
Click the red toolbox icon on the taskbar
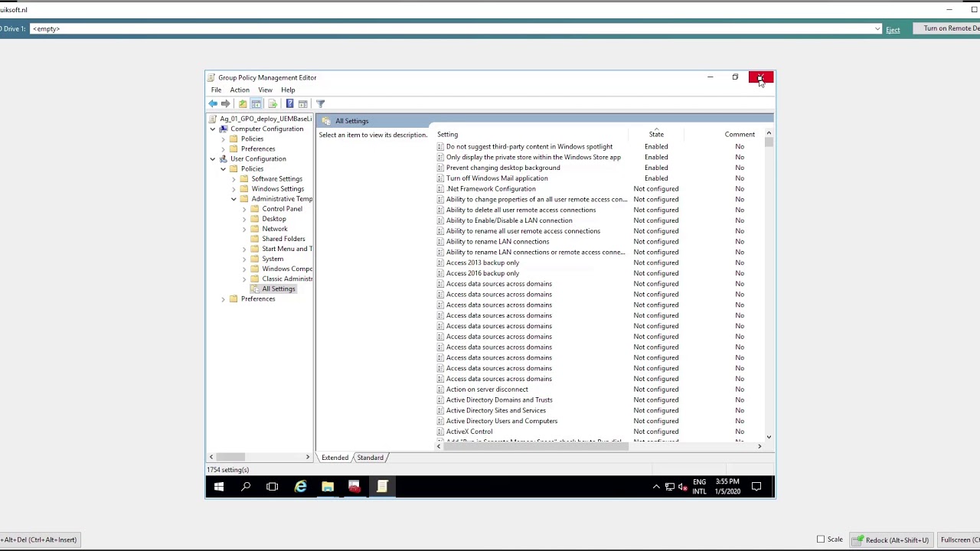(x=354, y=487)
